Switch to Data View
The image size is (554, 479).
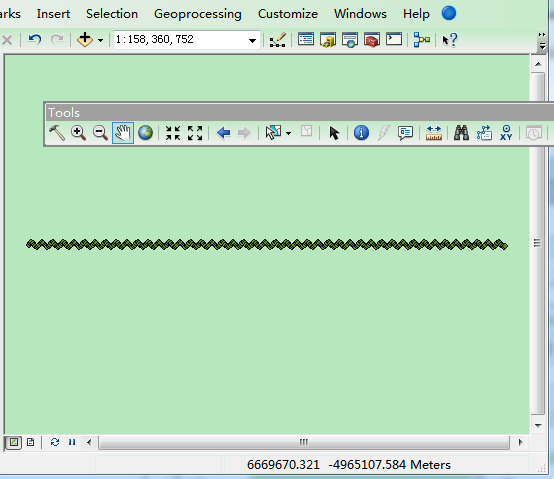pyautogui.click(x=13, y=442)
